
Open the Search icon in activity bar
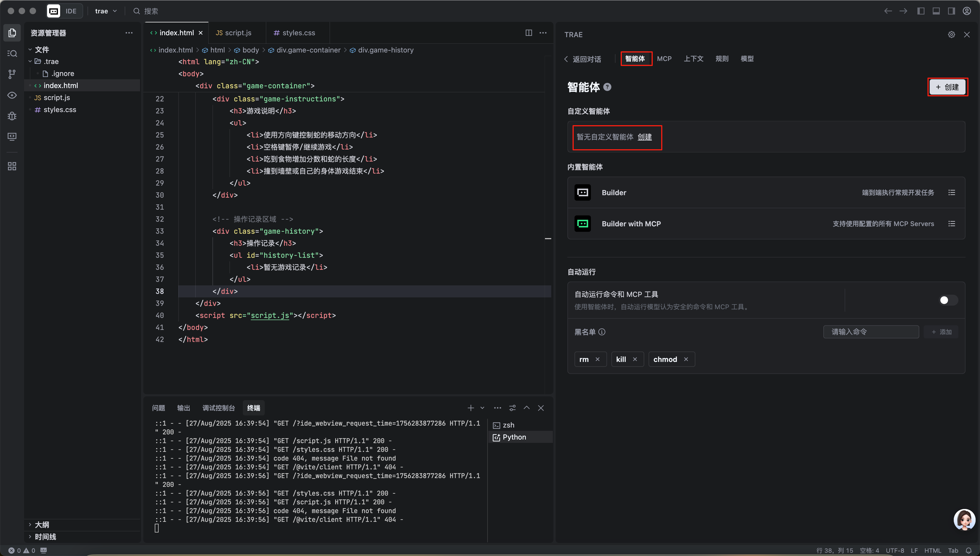[x=12, y=54]
